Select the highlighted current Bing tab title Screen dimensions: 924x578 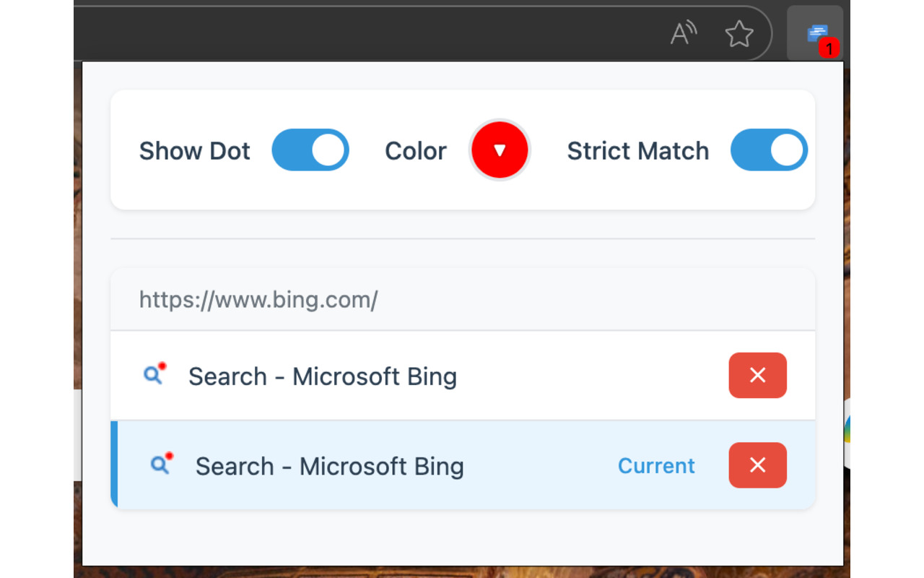[329, 466]
